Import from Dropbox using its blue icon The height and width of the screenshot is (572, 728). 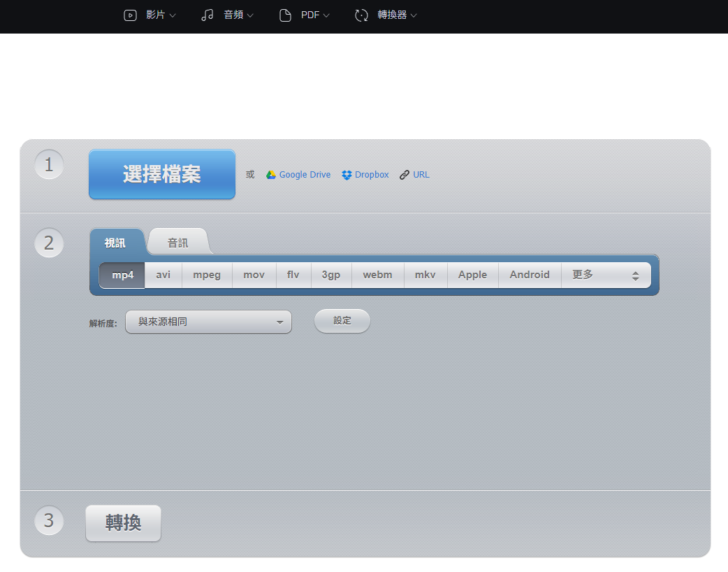pos(345,174)
